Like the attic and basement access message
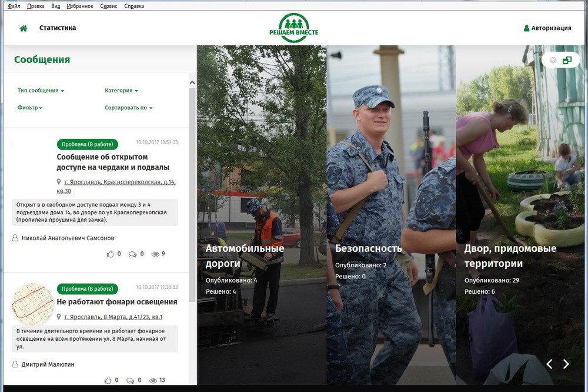 [111, 254]
